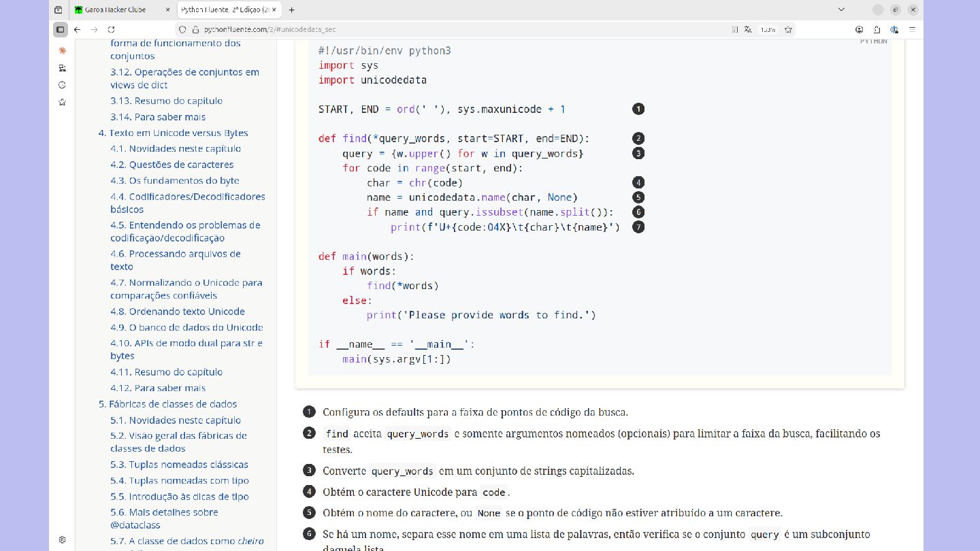Open 4.11 Resumo do capítulo link
The image size is (980, 551).
click(166, 372)
